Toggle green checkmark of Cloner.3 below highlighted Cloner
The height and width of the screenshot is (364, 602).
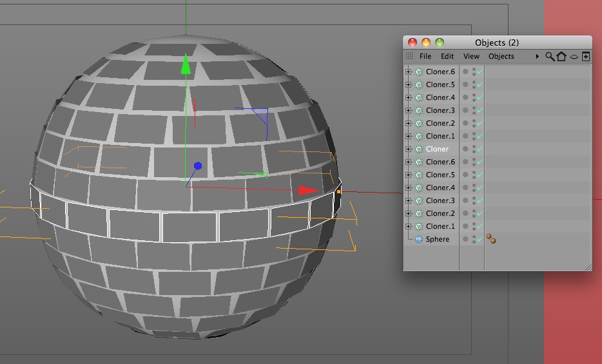[480, 200]
